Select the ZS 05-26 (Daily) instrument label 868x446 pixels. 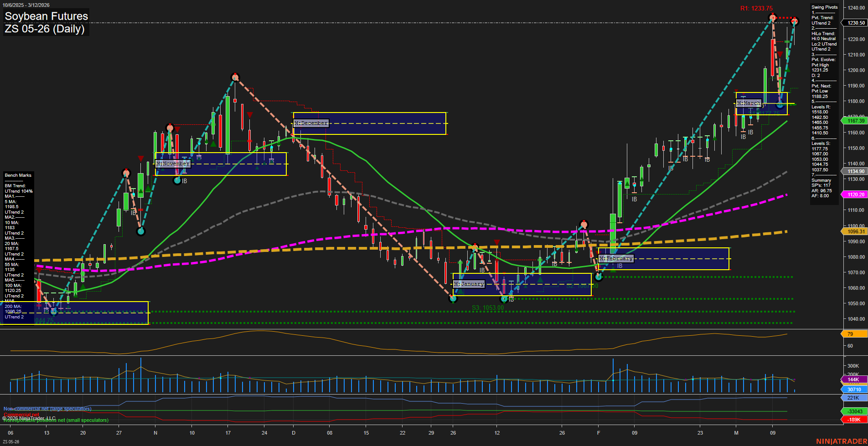45,29
